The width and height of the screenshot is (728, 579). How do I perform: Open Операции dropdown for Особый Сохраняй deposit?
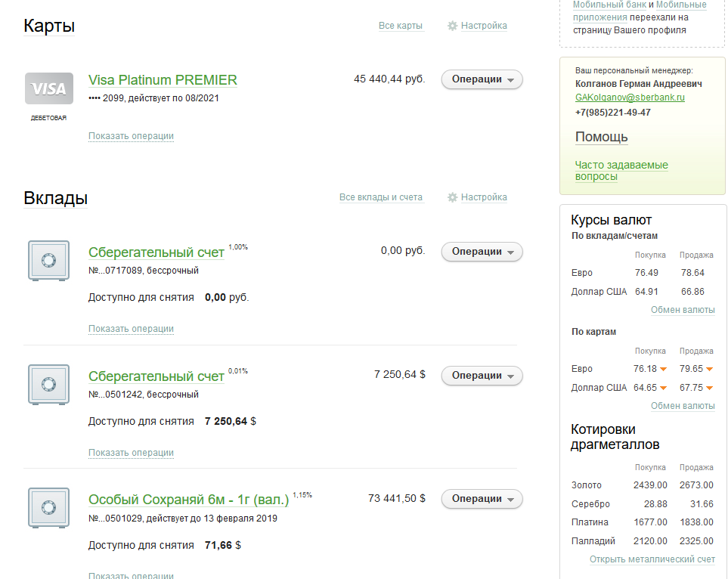(x=482, y=499)
